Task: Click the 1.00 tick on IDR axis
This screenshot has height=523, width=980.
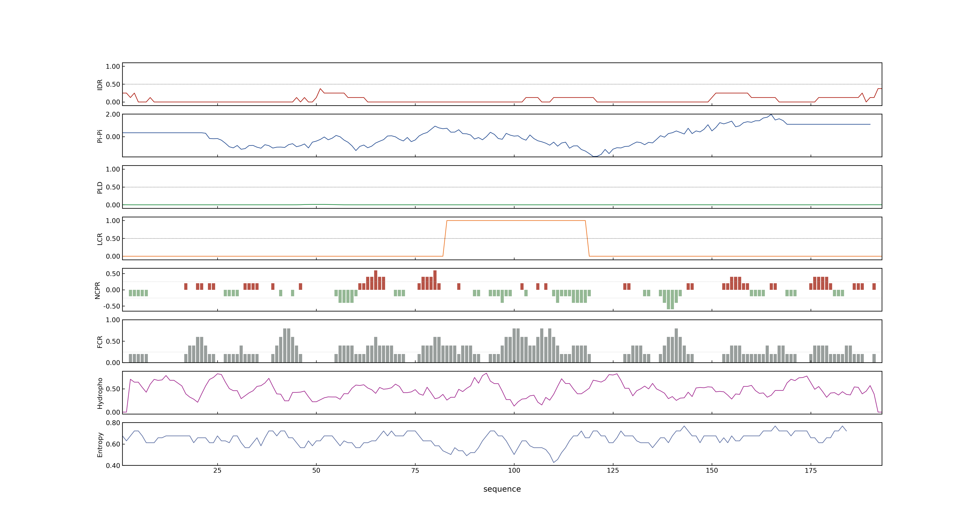Action: 113,67
